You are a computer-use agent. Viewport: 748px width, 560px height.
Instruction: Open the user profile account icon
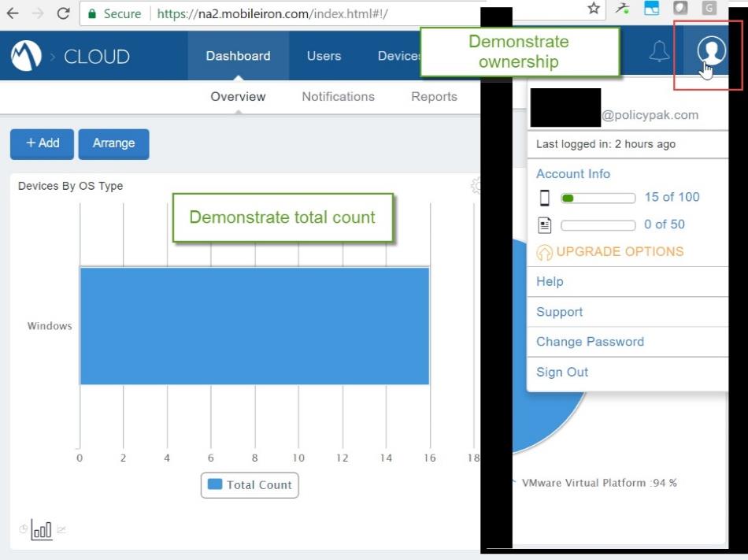(711, 52)
